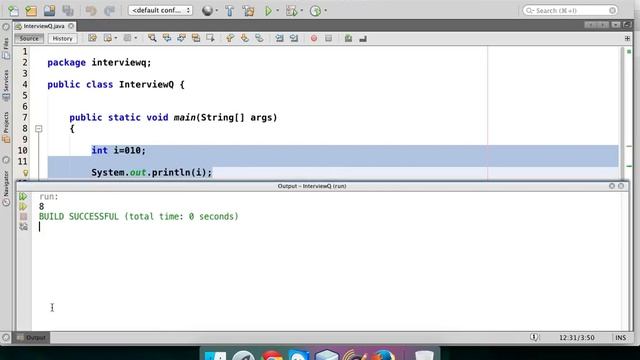Click the Back navigation editor icon
640x360 pixels.
107,38
